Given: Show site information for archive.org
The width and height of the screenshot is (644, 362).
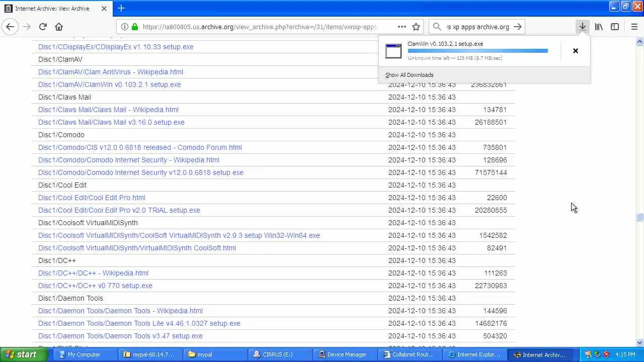Looking at the screenshot, I should (125, 27).
